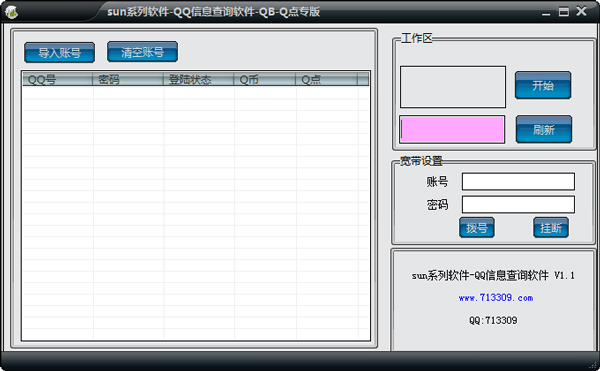Focus the pink captcha input field
600x371 pixels.
(452, 130)
